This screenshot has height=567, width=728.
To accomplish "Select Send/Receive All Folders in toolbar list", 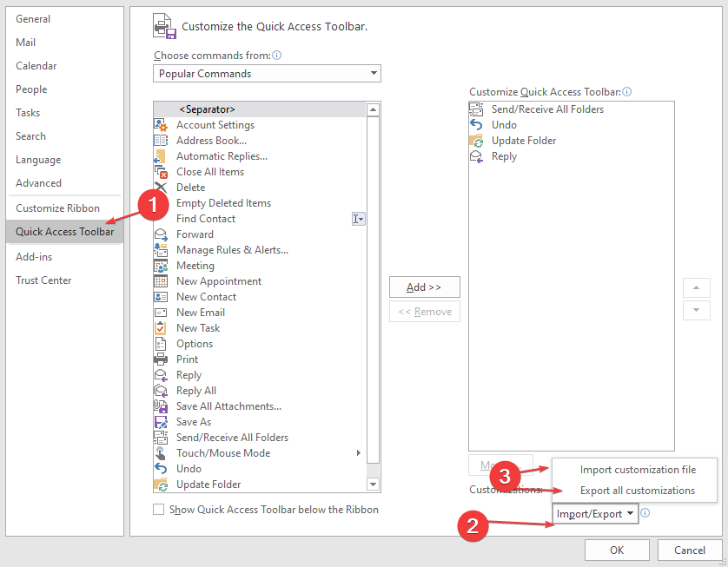I will (571, 109).
